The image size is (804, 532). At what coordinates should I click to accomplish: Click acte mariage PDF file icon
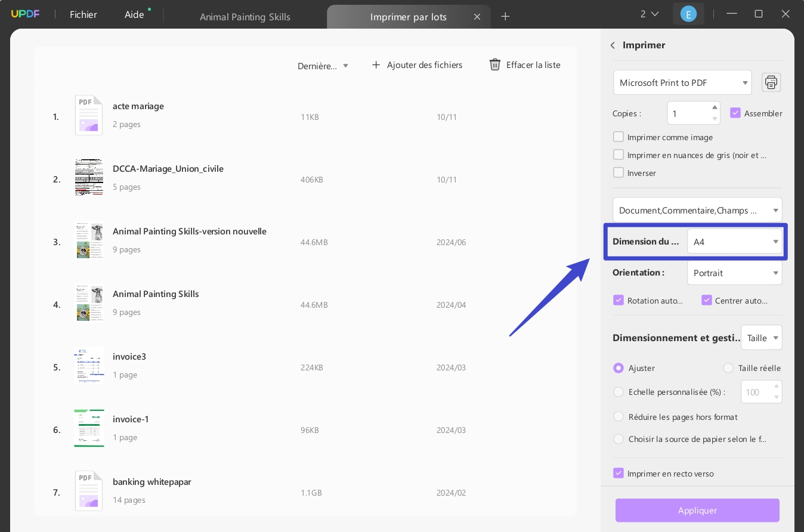(x=89, y=115)
